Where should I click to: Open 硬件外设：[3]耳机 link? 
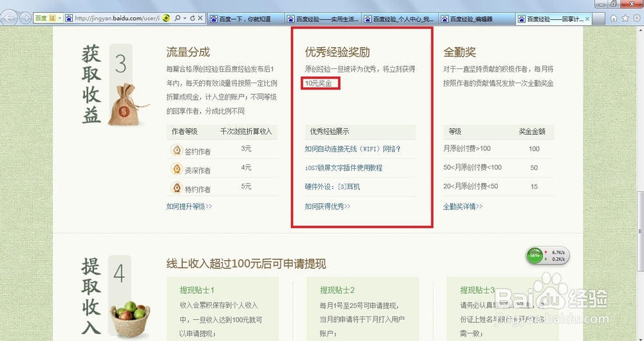pos(332,187)
